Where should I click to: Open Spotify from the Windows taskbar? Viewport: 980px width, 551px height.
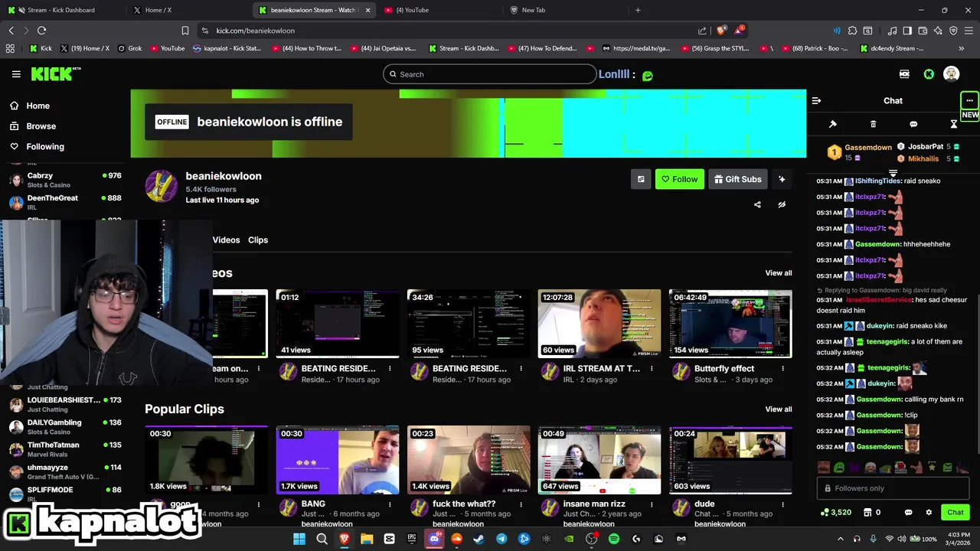coord(613,539)
